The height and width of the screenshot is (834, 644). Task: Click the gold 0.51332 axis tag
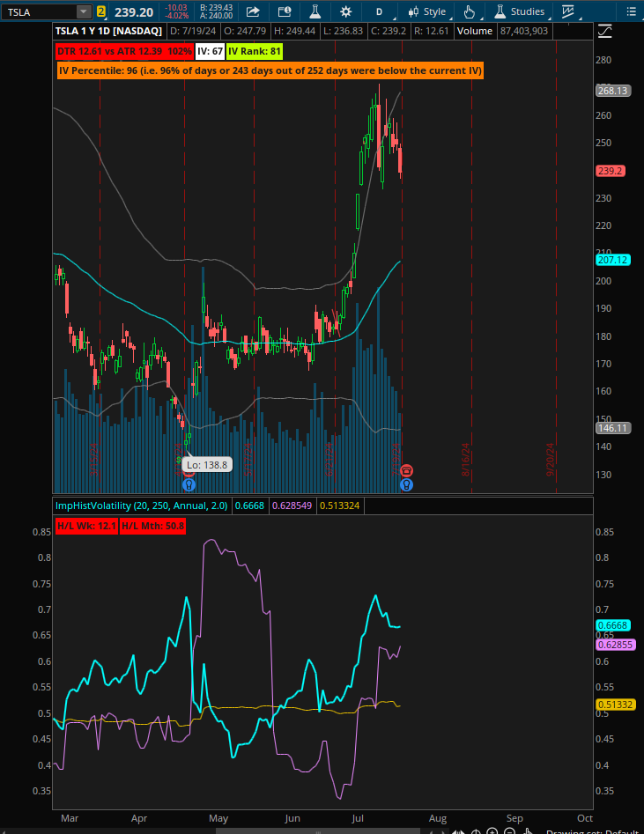coord(615,705)
